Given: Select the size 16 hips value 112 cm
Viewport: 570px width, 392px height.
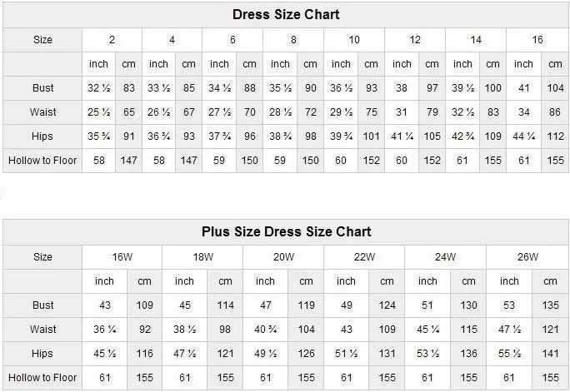Looking at the screenshot, I should click(x=556, y=136).
